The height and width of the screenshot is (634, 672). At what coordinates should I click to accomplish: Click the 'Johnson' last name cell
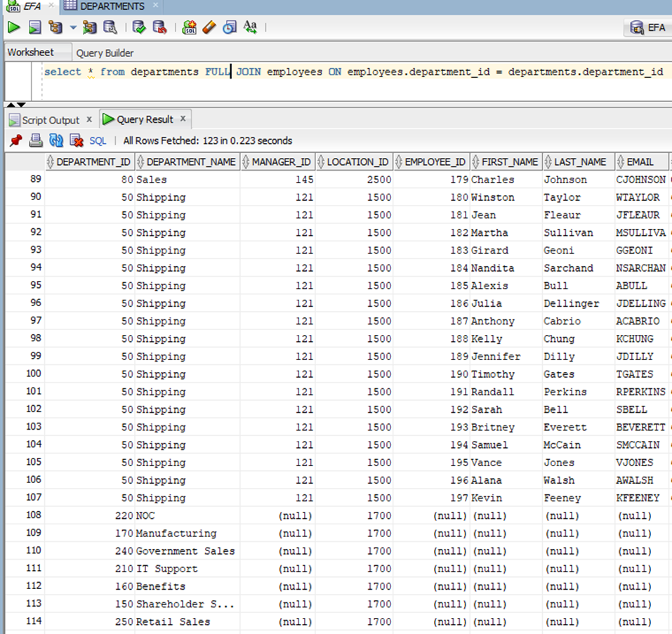(x=578, y=180)
